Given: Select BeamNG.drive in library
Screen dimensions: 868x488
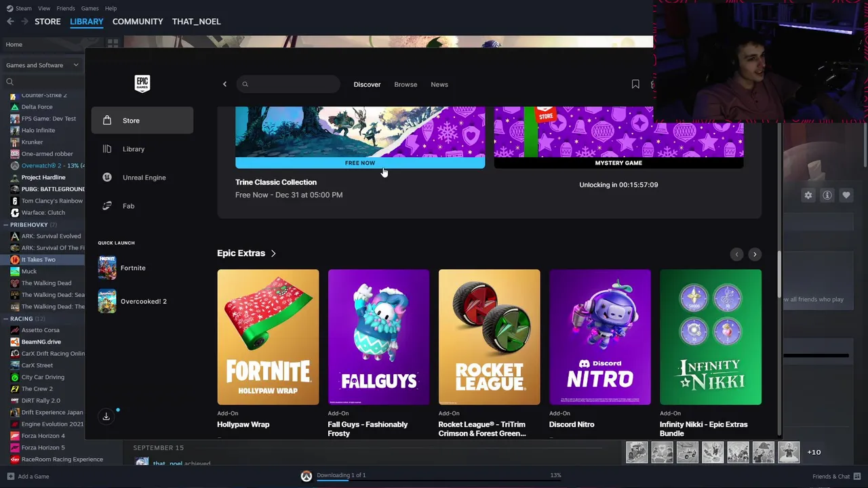Looking at the screenshot, I should (x=41, y=342).
